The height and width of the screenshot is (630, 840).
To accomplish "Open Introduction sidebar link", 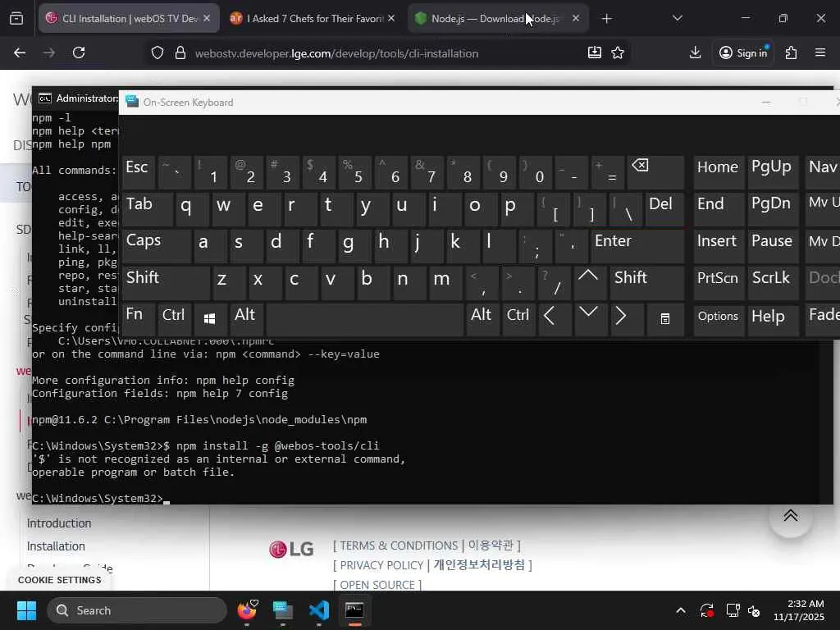I will [59, 523].
